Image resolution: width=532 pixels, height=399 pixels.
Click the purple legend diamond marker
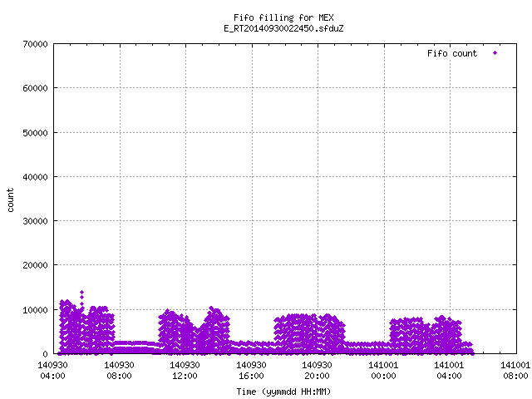[495, 53]
